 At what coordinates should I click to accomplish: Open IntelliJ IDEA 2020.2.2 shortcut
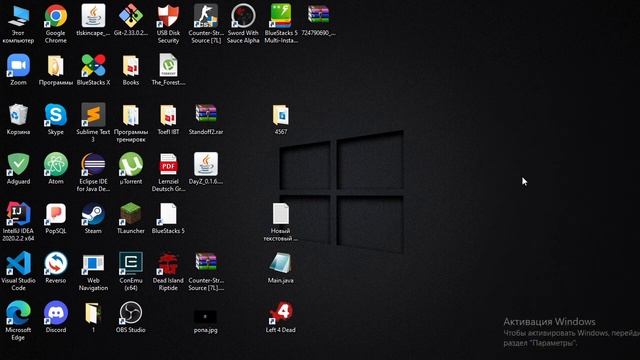tap(18, 214)
